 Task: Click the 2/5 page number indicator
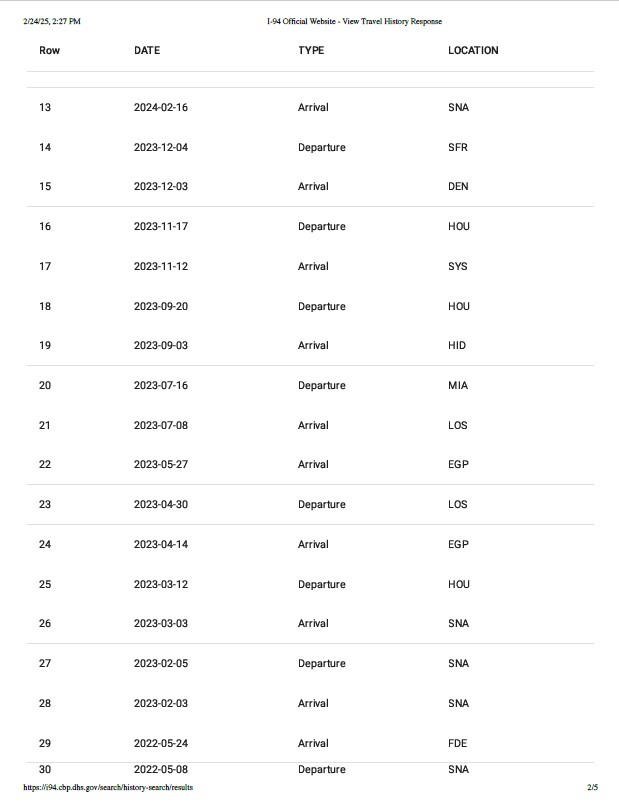(x=592, y=787)
